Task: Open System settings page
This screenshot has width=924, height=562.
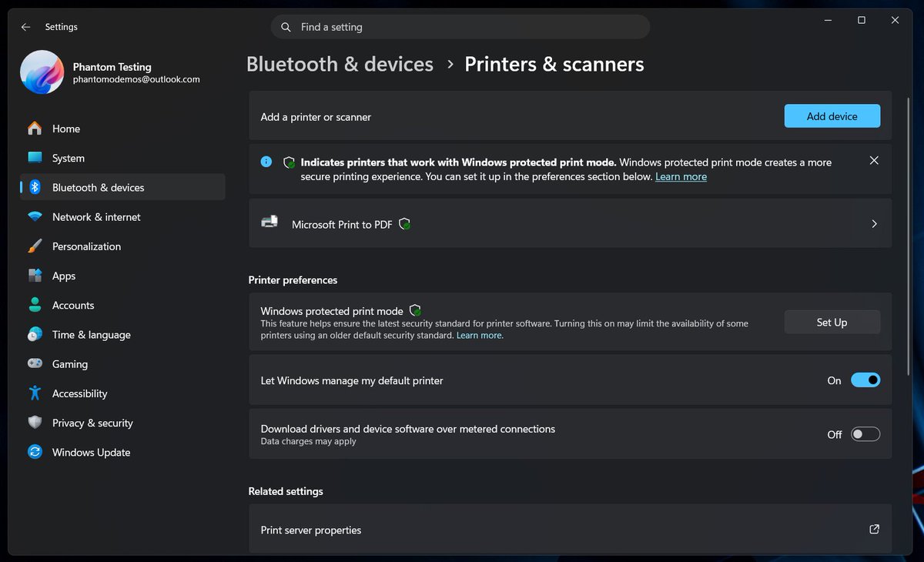Action: click(122, 158)
